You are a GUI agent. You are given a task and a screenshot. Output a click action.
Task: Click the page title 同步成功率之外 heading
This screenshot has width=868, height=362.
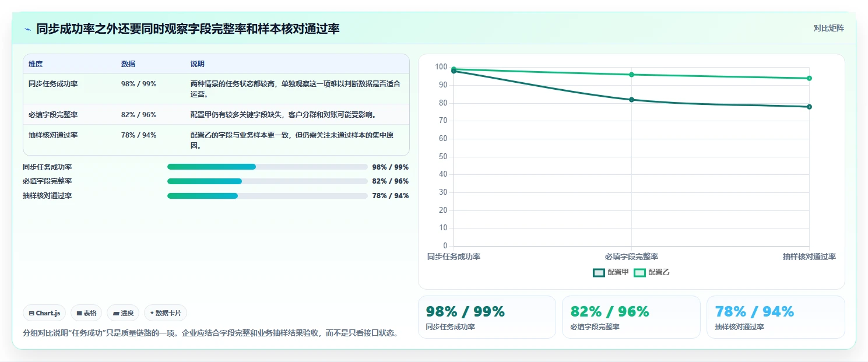coord(188,29)
